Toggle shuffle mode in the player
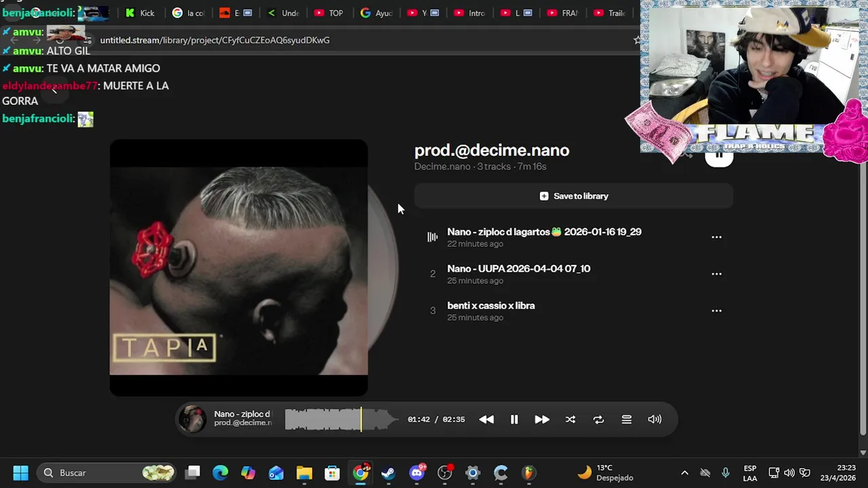Screen dimensions: 868x488 570,420
